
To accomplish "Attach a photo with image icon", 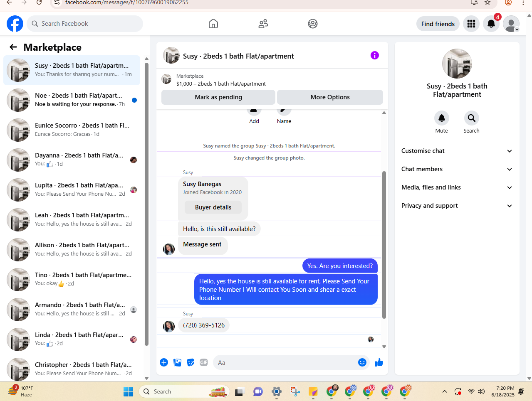I will click(177, 362).
